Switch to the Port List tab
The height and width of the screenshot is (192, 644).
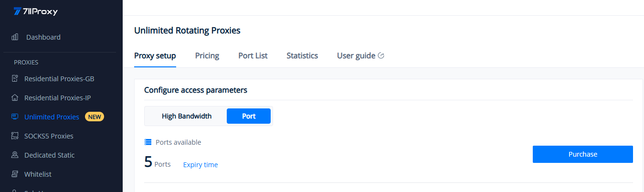click(253, 56)
